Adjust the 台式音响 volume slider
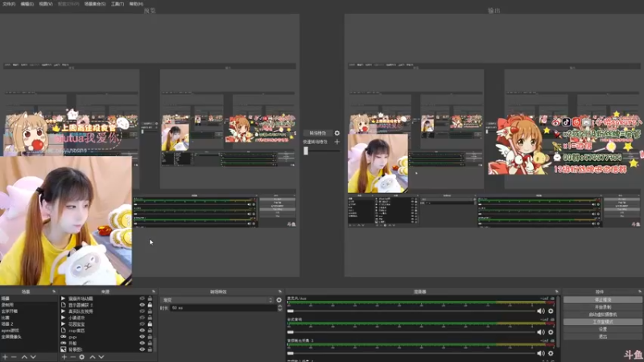Viewport: 644px width, 362px height. coord(411,332)
